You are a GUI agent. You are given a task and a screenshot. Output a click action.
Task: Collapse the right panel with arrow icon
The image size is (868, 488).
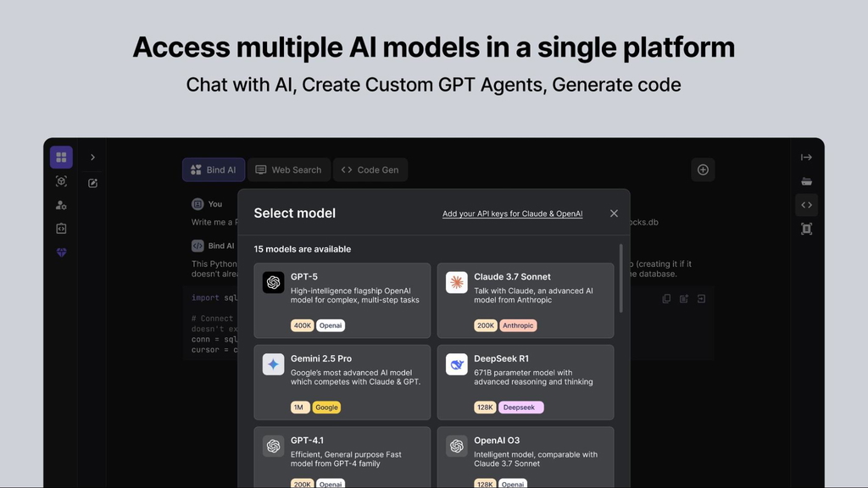806,158
